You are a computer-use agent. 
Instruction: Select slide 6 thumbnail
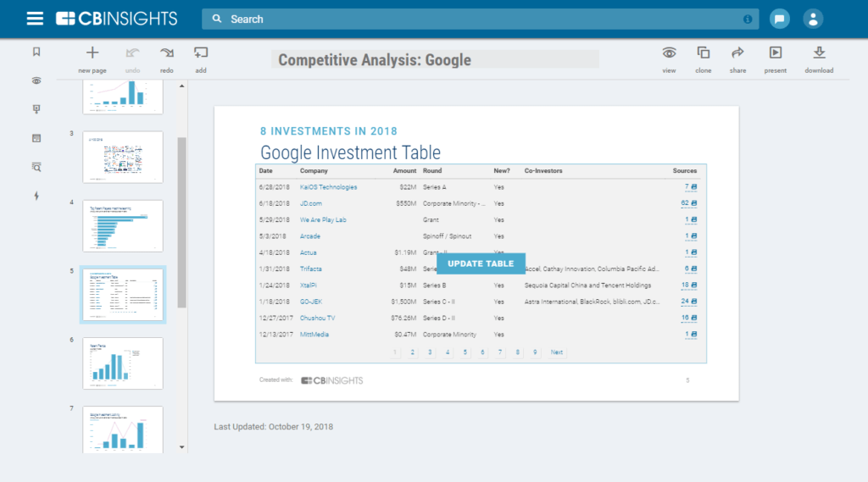pyautogui.click(x=123, y=363)
